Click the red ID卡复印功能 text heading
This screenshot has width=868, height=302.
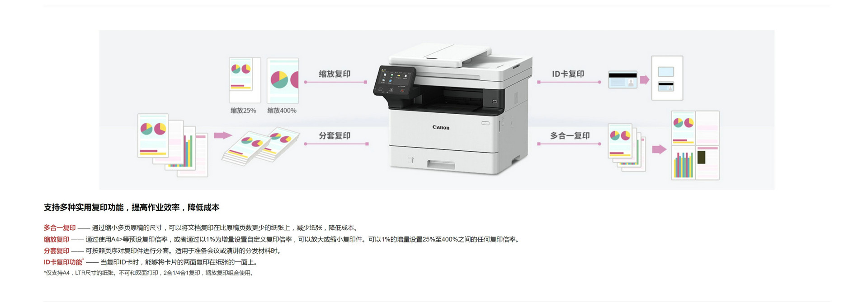click(63, 262)
